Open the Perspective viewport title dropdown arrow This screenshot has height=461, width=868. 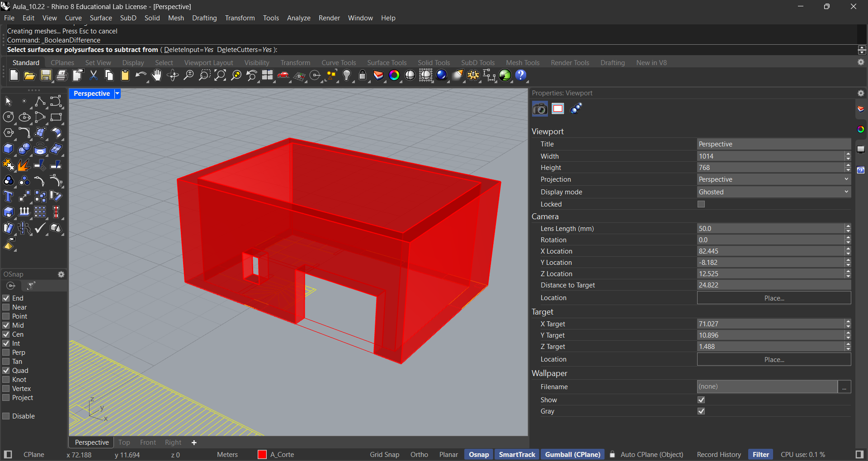click(x=118, y=94)
